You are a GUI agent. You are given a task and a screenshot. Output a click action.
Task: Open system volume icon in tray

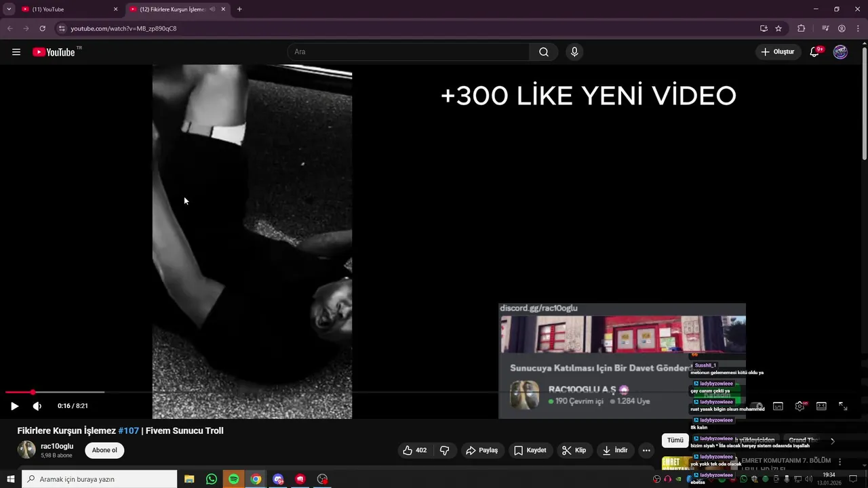point(808,479)
